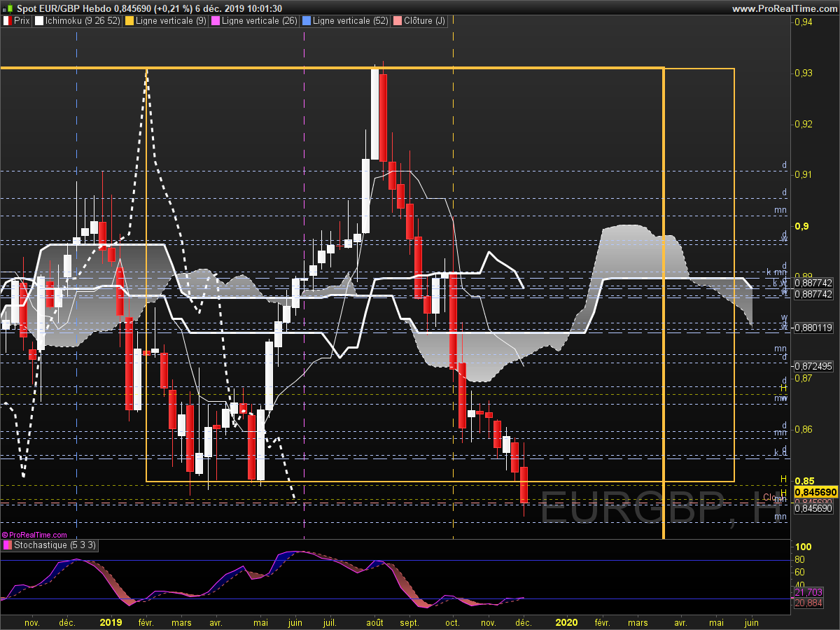Viewport: 840px width, 630px height.
Task: Click the magenta Ligne verticale (26) swatch
Action: tap(216, 21)
